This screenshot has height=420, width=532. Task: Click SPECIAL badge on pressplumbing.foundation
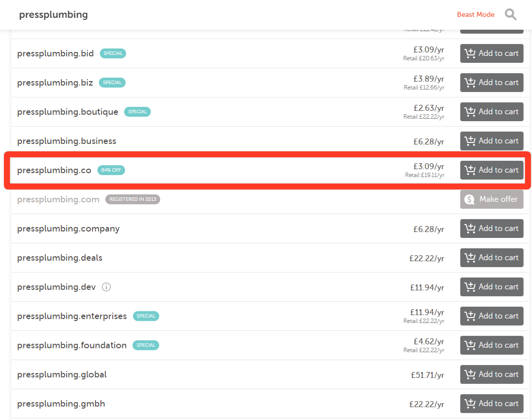[x=146, y=345]
